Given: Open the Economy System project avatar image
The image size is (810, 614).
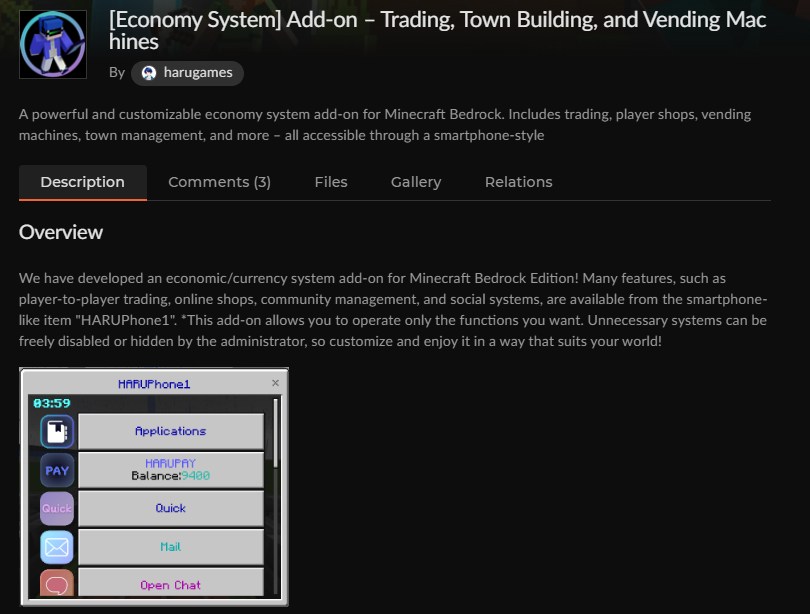Looking at the screenshot, I should (x=53, y=45).
